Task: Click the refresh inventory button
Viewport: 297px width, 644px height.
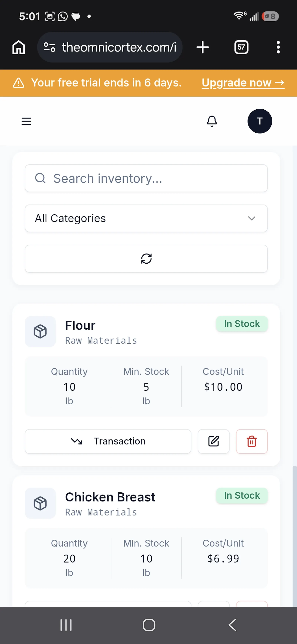Action: (146, 259)
